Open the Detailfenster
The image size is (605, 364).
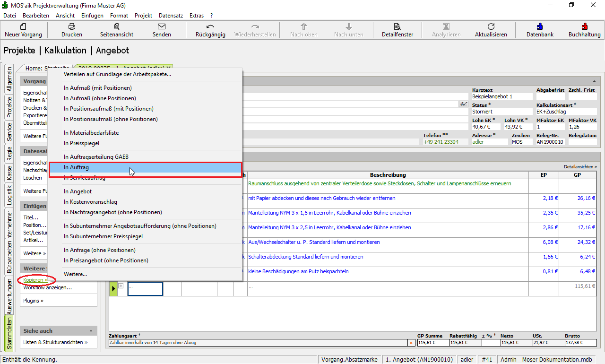click(x=398, y=27)
